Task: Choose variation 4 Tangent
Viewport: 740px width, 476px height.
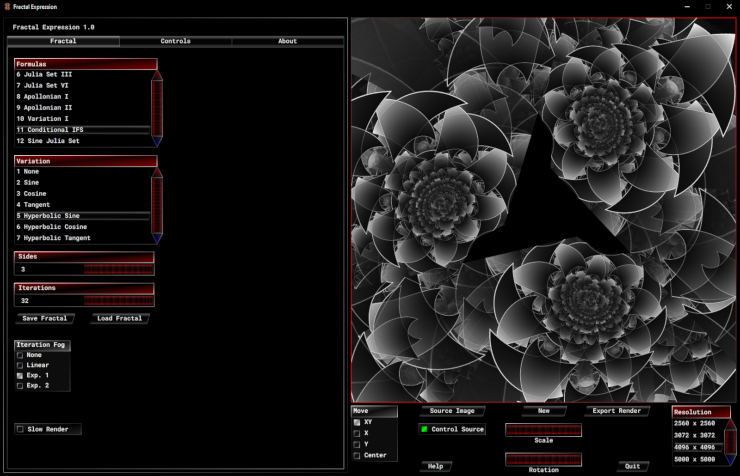Action: point(83,205)
